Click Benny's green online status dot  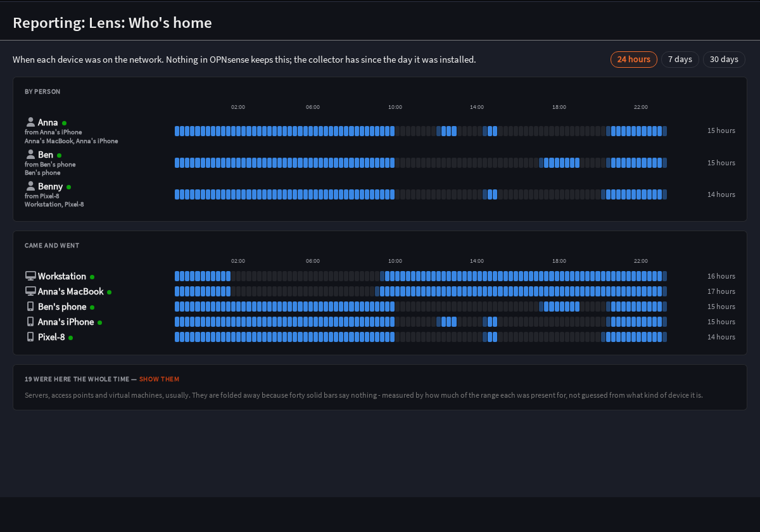tap(69, 187)
